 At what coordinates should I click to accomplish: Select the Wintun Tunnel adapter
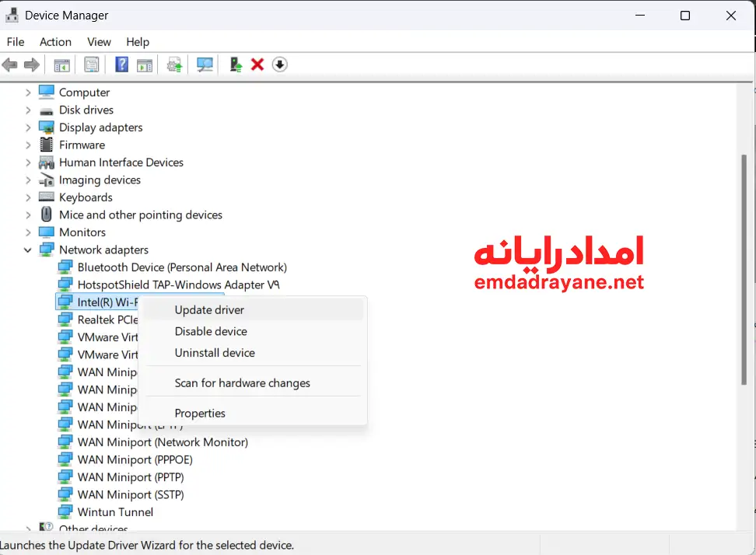click(x=114, y=511)
